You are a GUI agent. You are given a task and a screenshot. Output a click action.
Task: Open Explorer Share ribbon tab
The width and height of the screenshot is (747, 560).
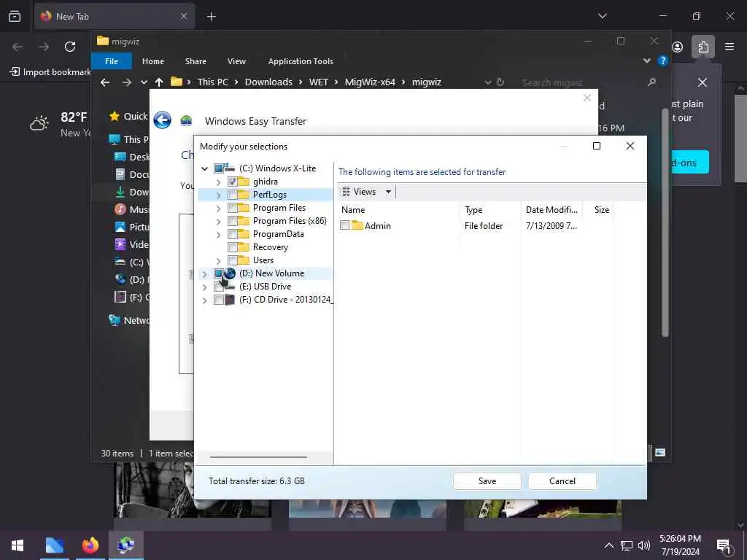[196, 61]
